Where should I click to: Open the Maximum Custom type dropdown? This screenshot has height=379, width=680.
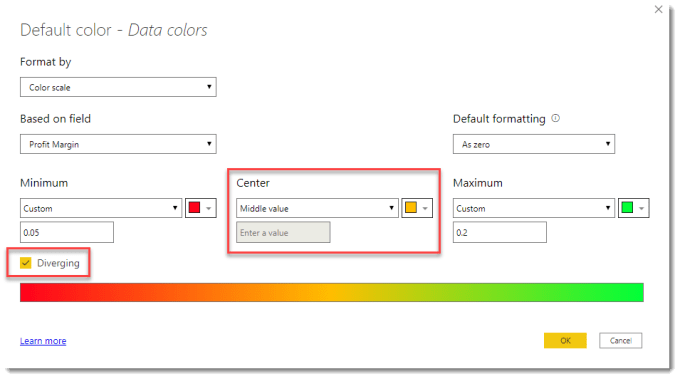[x=534, y=208]
